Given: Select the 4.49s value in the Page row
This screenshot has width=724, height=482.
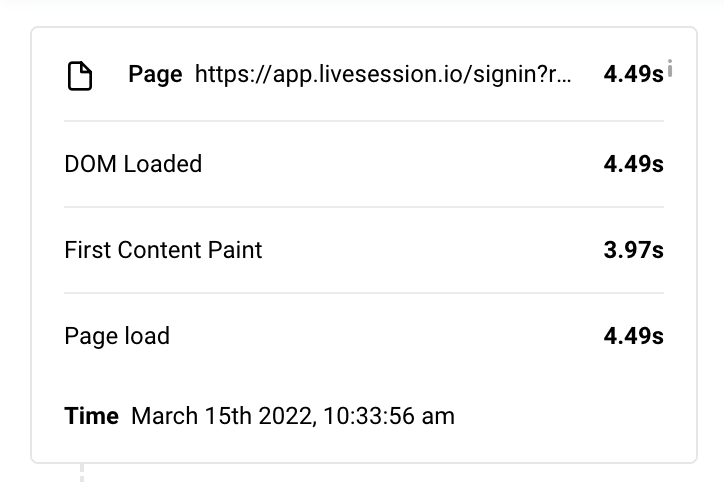Looking at the screenshot, I should coord(633,75).
